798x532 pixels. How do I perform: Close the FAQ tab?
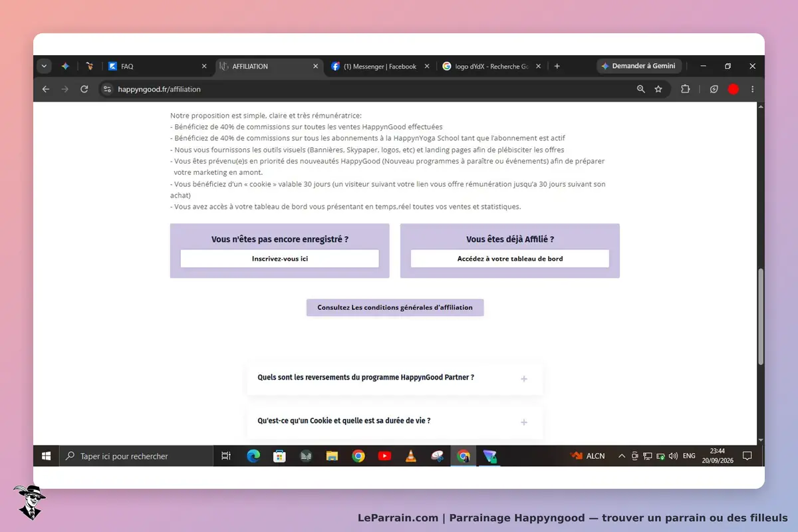pos(204,66)
